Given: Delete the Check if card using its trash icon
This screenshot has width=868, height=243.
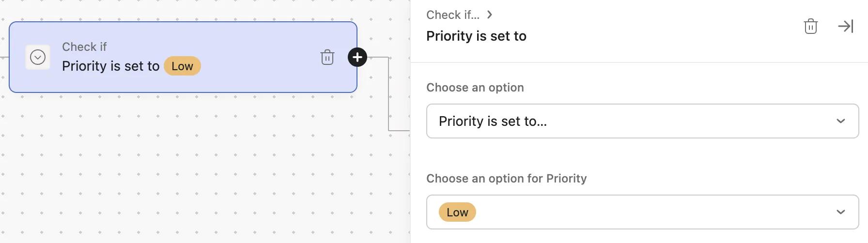Looking at the screenshot, I should (x=327, y=57).
